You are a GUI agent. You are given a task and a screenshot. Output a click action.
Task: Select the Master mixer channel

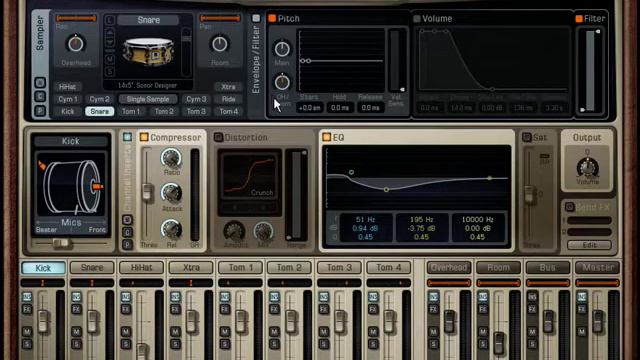598,268
